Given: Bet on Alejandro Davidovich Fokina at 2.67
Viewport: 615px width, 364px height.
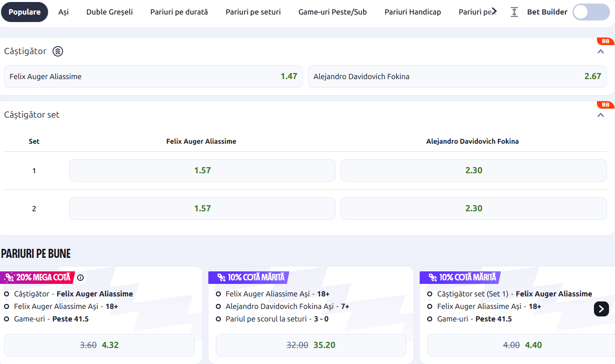Looking at the screenshot, I should [457, 77].
